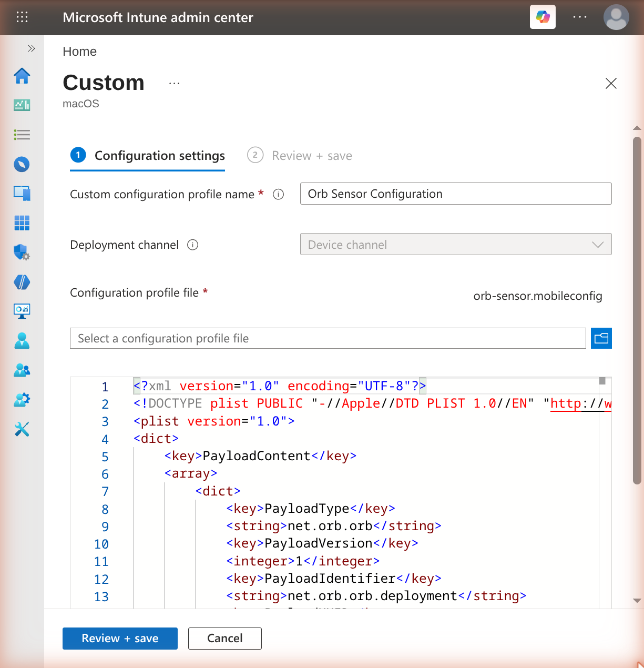Click the macOS subtitle text
Image resolution: width=644 pixels, height=668 pixels.
[x=81, y=104]
